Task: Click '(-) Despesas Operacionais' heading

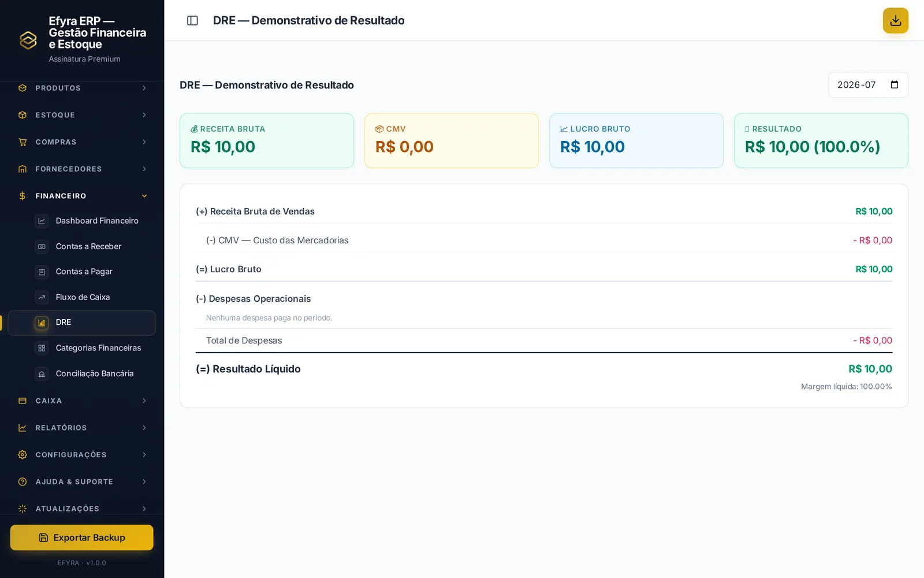Action: 254,299
